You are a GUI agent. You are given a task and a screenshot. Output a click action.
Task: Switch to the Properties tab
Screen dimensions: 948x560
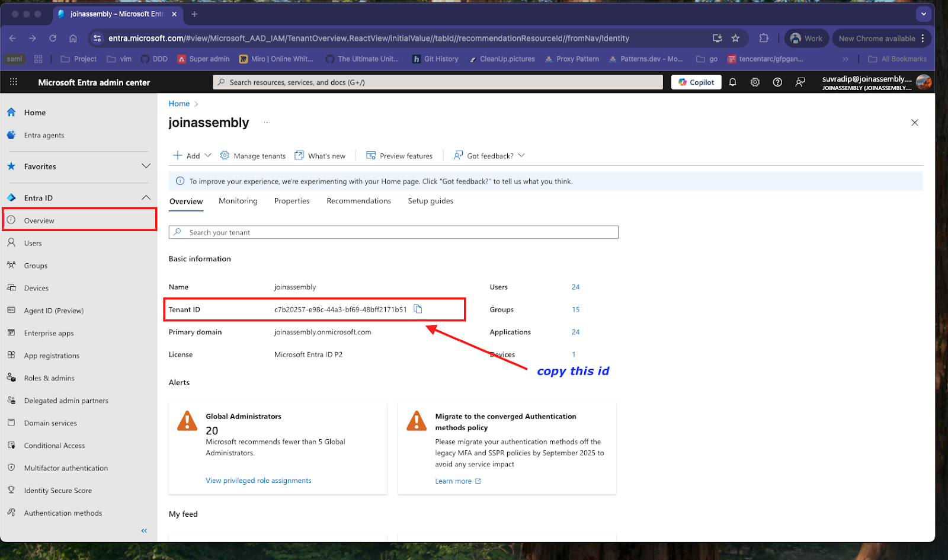[292, 201]
